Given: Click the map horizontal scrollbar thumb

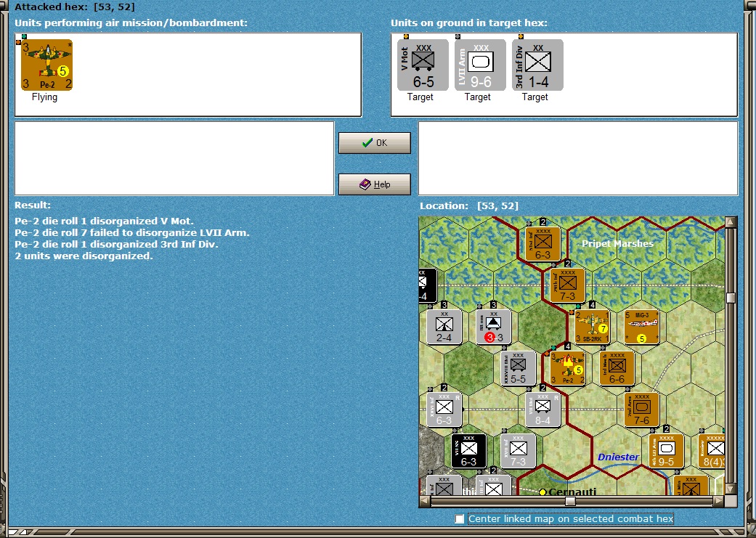Looking at the screenshot, I should pos(570,501).
